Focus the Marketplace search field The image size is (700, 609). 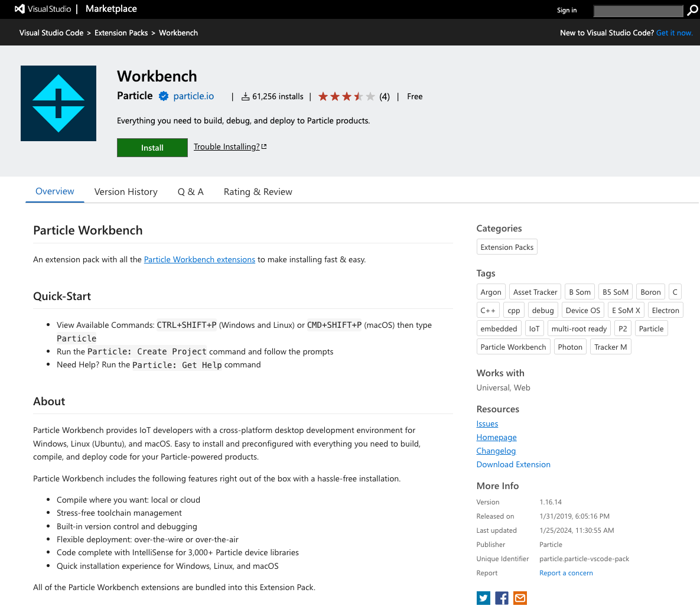click(x=638, y=11)
